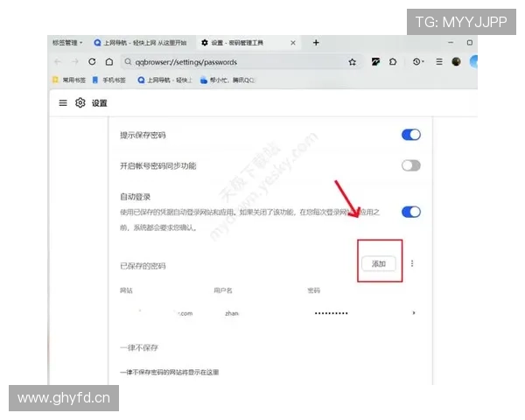This screenshot has width=525, height=420.
Task: Click the settings gear icon beside 设置
Action: coord(80,103)
